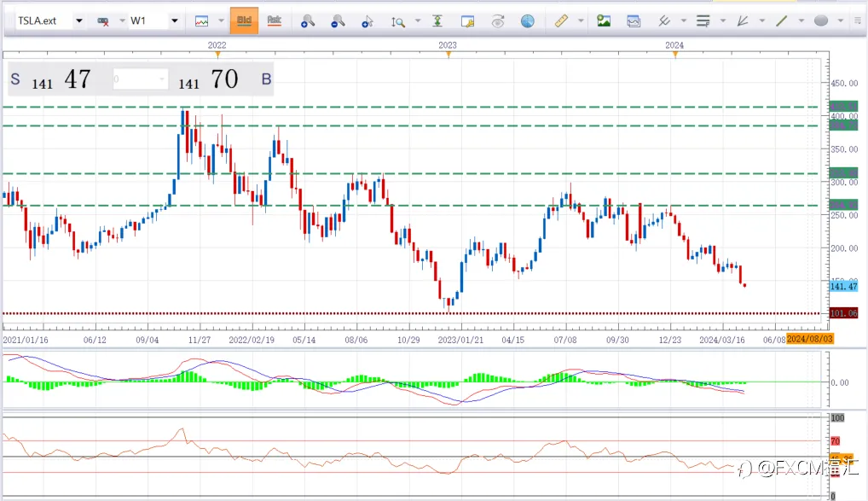868x501 pixels.
Task: Expand the arrow beside the remove-symbol icon
Action: tap(122, 21)
